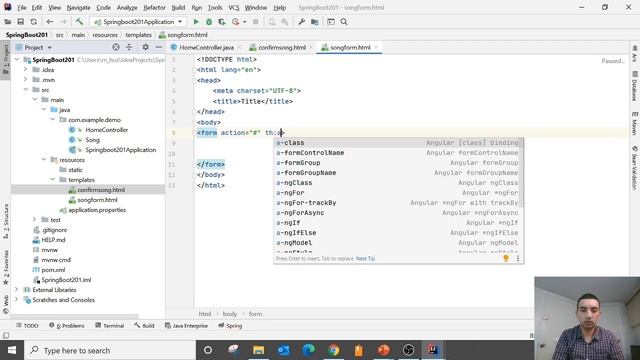Navigate back with the left arrow icon
640x360 pixels.
(x=49, y=22)
